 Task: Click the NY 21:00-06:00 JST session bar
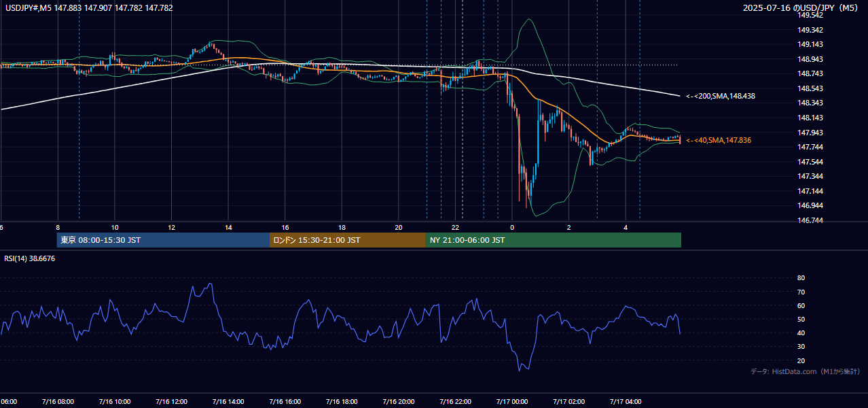click(554, 240)
